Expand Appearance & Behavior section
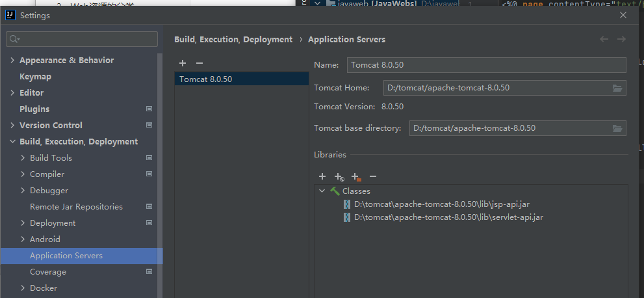Viewport: 644px width, 298px height. [12, 61]
